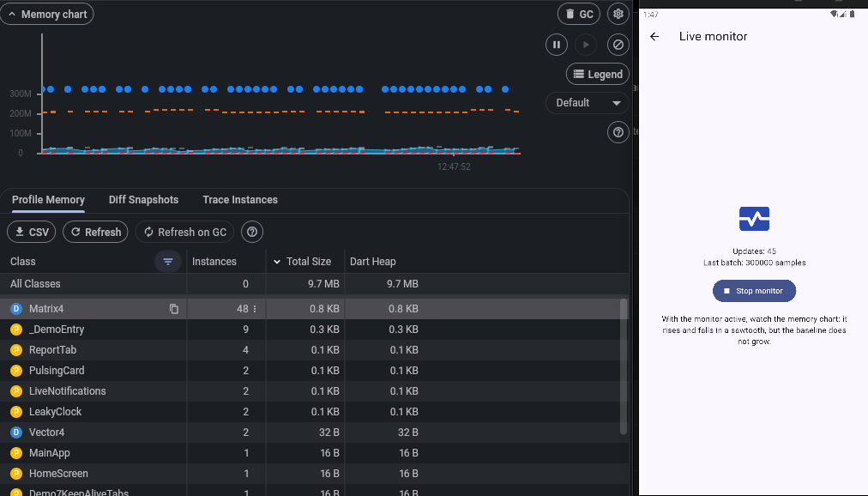Open Matrix4 instances options menu

coord(255,309)
